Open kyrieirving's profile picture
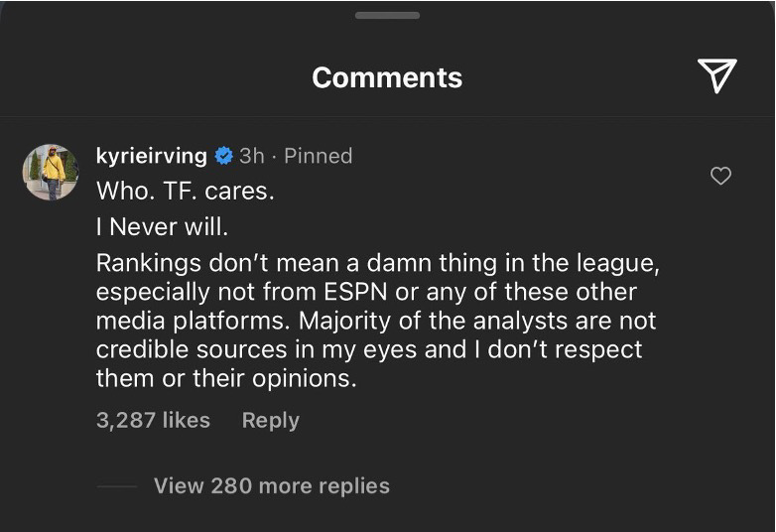The height and width of the screenshot is (532, 776). pyautogui.click(x=51, y=172)
